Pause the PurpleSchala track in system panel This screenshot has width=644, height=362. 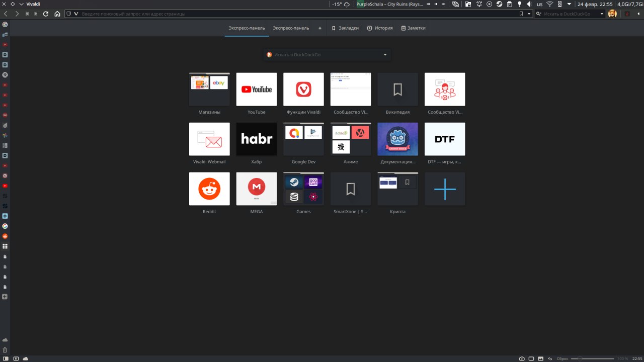tap(436, 4)
